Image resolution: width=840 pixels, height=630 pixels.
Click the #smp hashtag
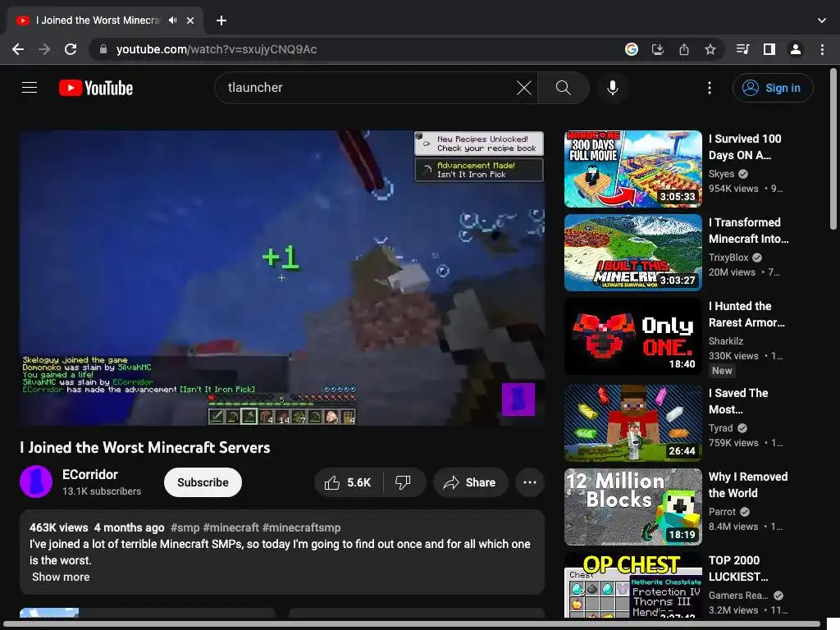pos(185,527)
